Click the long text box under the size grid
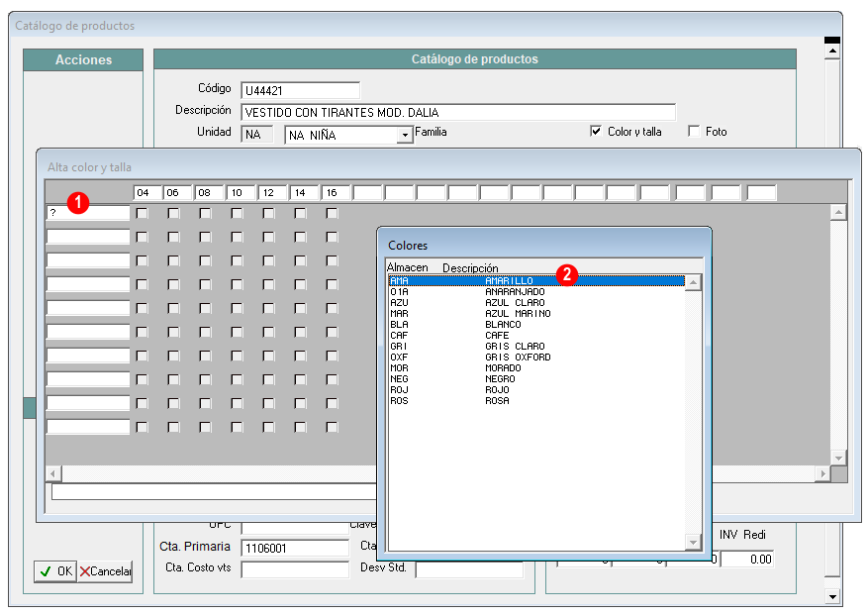 [214, 491]
